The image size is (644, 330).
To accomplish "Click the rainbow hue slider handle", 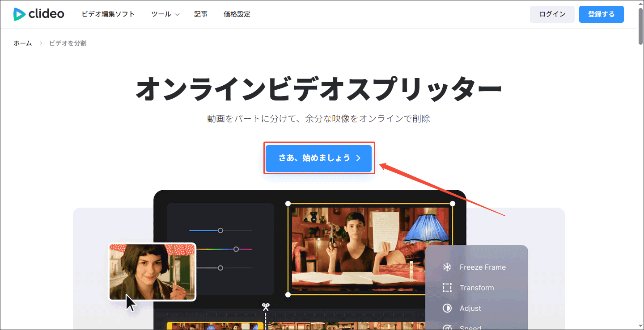I will pos(236,249).
